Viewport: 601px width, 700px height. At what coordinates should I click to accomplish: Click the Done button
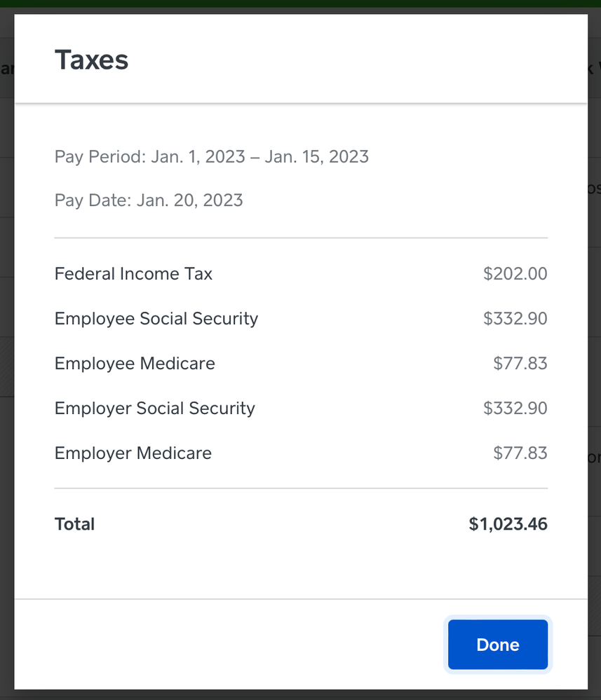497,645
